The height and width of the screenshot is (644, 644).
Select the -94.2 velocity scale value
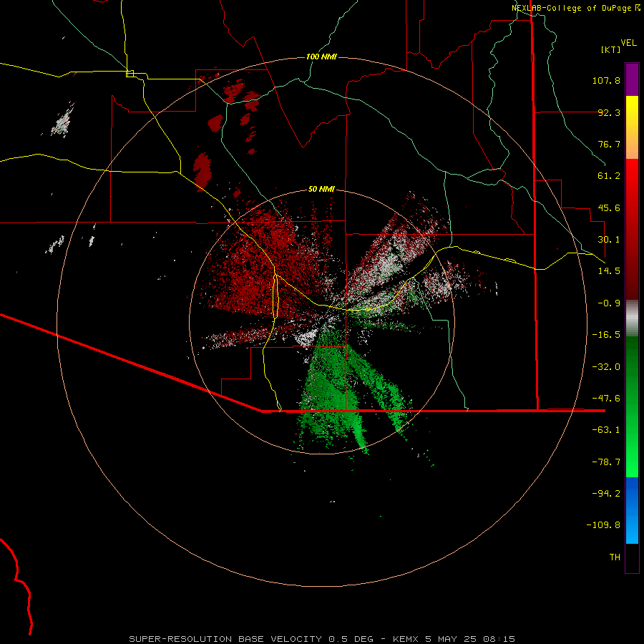(x=606, y=494)
